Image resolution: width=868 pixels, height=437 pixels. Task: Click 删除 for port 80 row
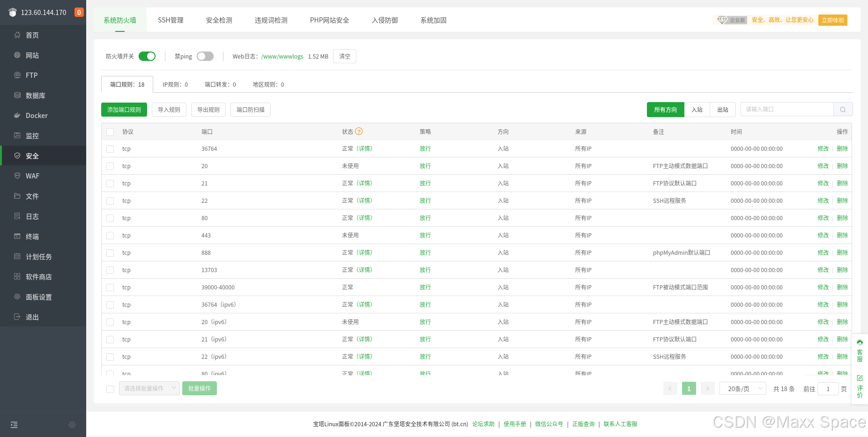pyautogui.click(x=842, y=218)
